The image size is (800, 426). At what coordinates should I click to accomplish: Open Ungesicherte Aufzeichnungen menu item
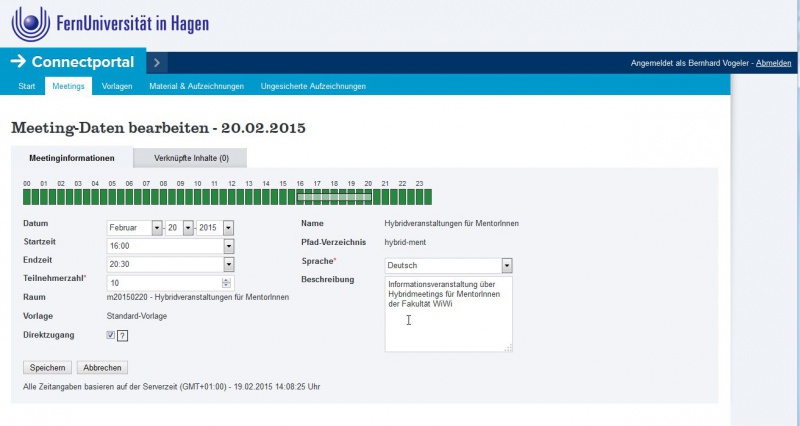click(313, 86)
